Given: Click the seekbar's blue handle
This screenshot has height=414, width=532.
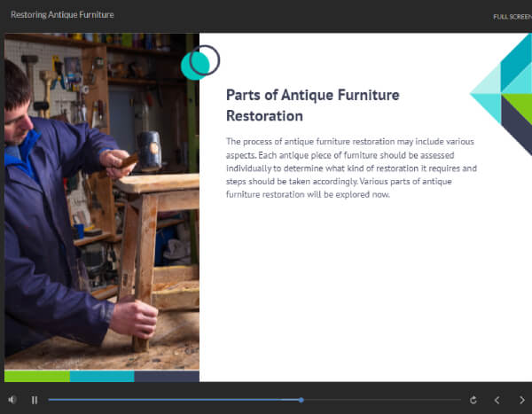Looking at the screenshot, I should click(x=301, y=400).
